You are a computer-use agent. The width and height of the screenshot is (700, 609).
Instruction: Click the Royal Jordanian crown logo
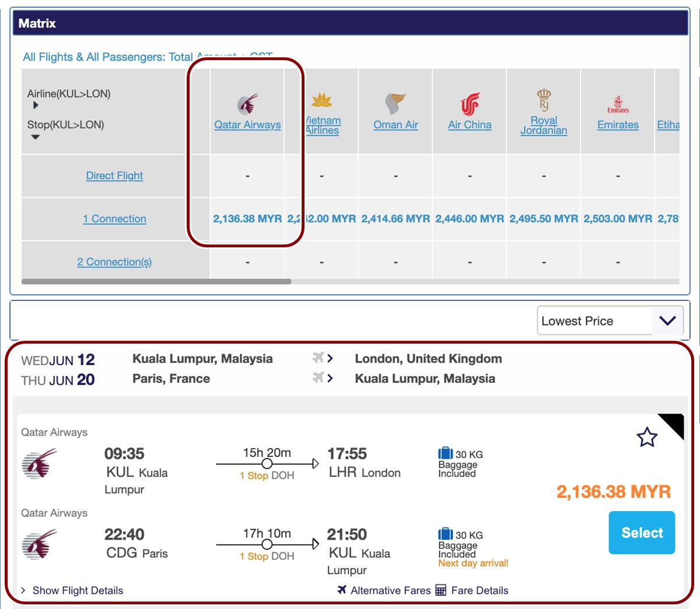(544, 99)
